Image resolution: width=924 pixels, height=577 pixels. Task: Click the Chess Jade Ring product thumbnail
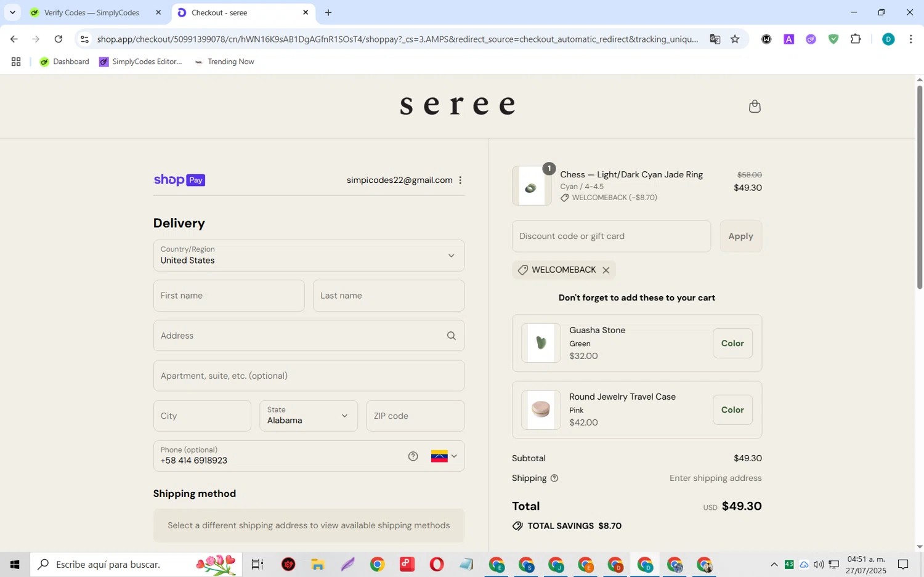point(531,186)
